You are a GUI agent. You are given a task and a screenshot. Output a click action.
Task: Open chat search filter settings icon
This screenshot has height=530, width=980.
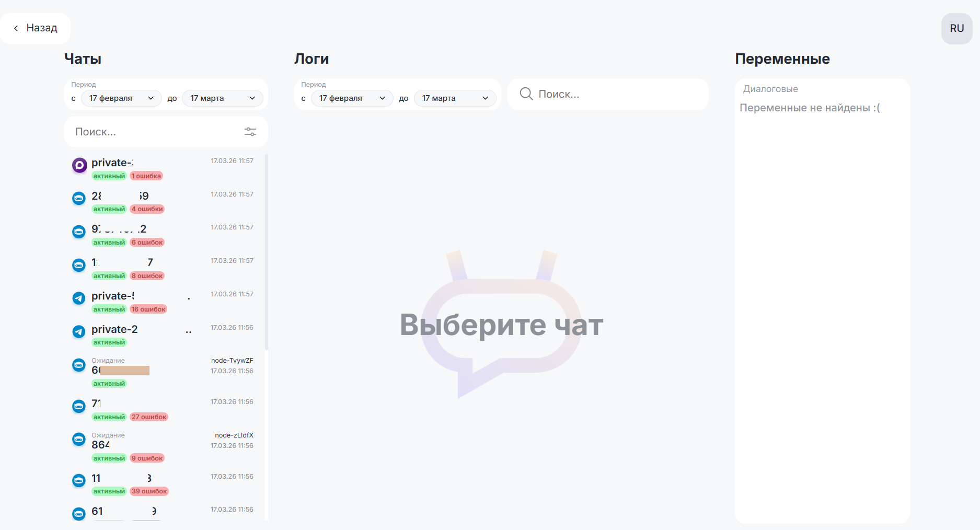[x=250, y=132]
